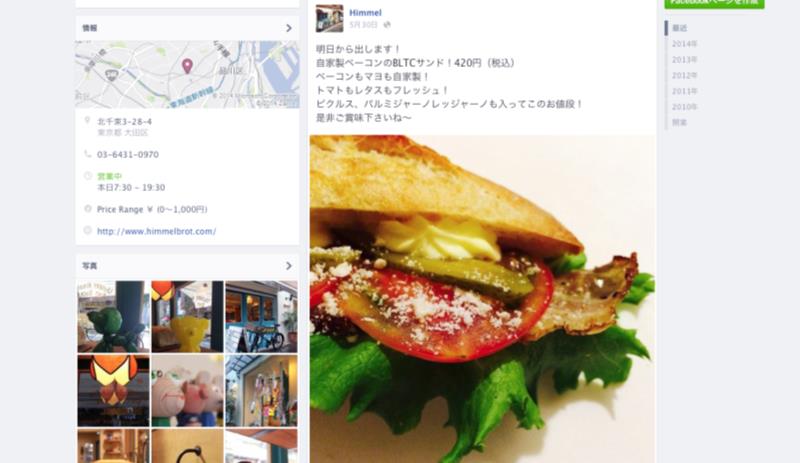Click the phone icon beside 03-6431-0970
Image resolution: width=800 pixels, height=463 pixels.
point(88,154)
